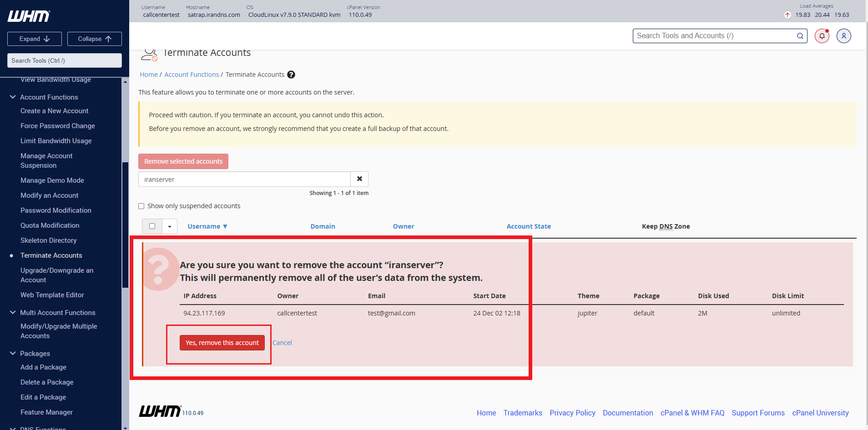Screen dimensions: 868x430
Task: Clear the iranserver search filter with X
Action: 359,179
